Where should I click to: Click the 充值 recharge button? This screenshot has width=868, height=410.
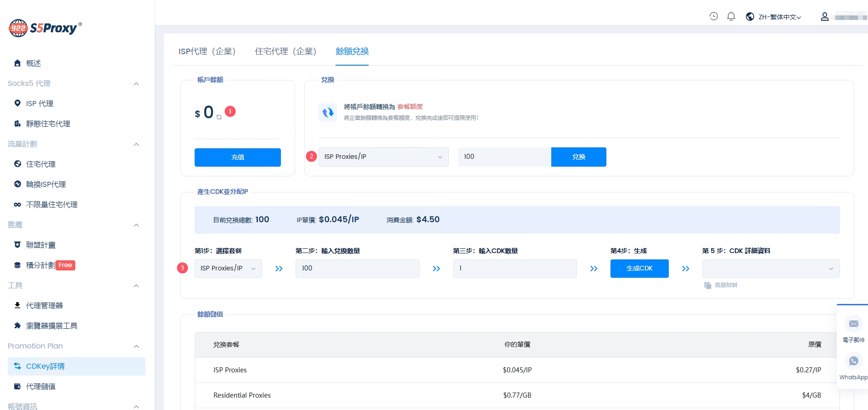coord(237,157)
